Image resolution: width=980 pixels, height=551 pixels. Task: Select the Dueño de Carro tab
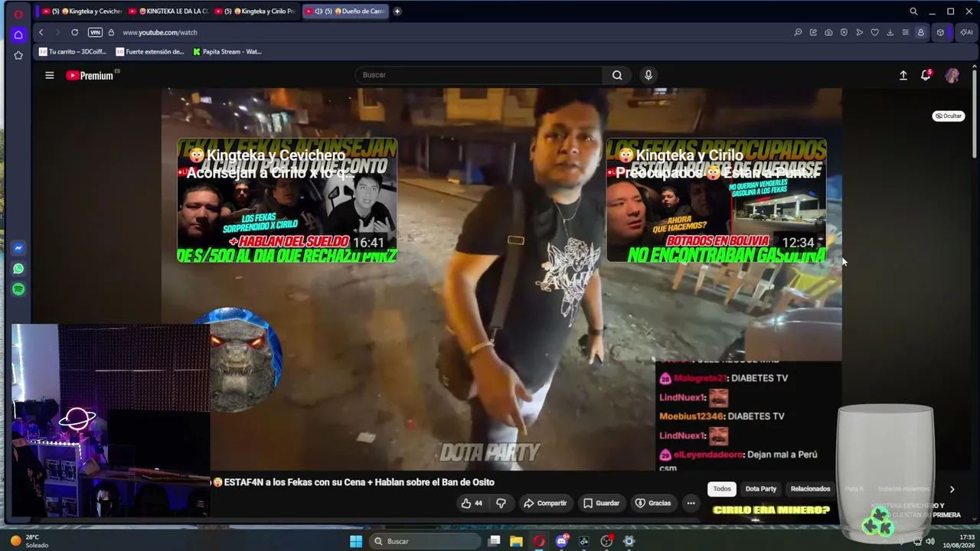tap(345, 11)
